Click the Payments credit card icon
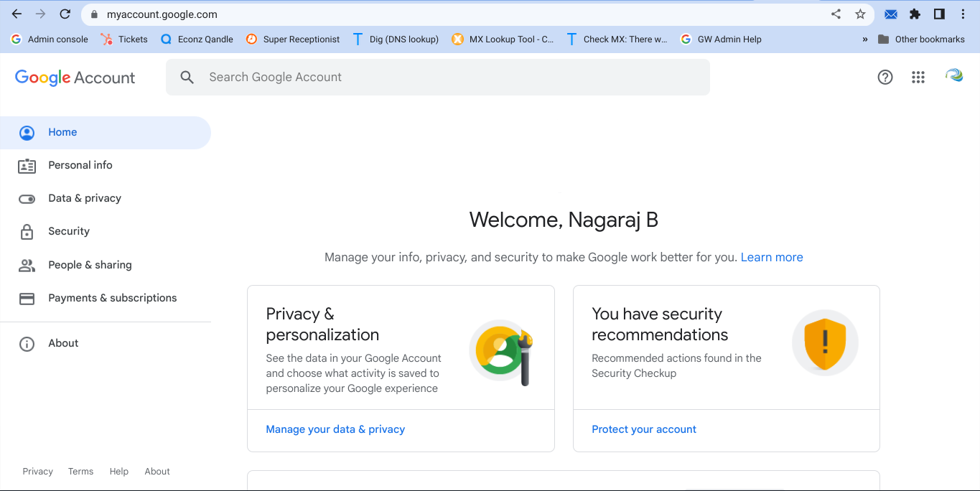The height and width of the screenshot is (491, 980). click(27, 299)
